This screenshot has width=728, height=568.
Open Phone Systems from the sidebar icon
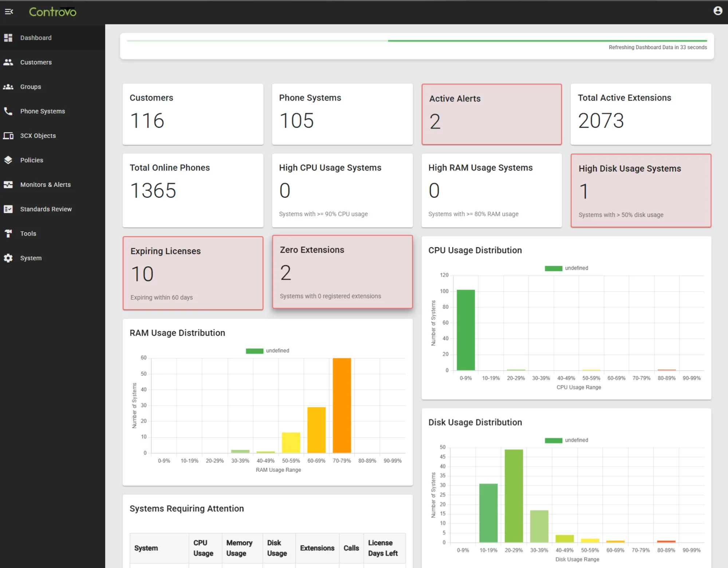pos(8,111)
